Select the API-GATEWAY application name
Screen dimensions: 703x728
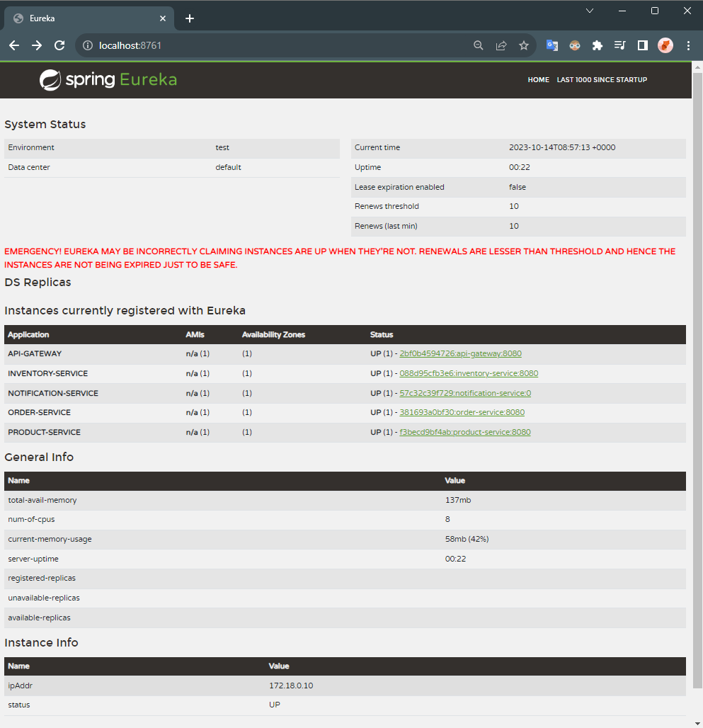[x=35, y=354]
